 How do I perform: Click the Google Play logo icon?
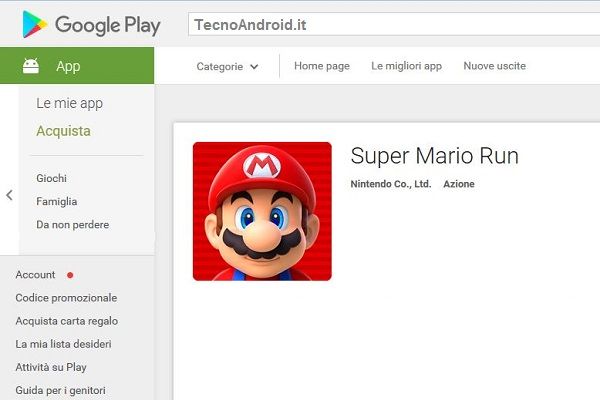coord(35,25)
